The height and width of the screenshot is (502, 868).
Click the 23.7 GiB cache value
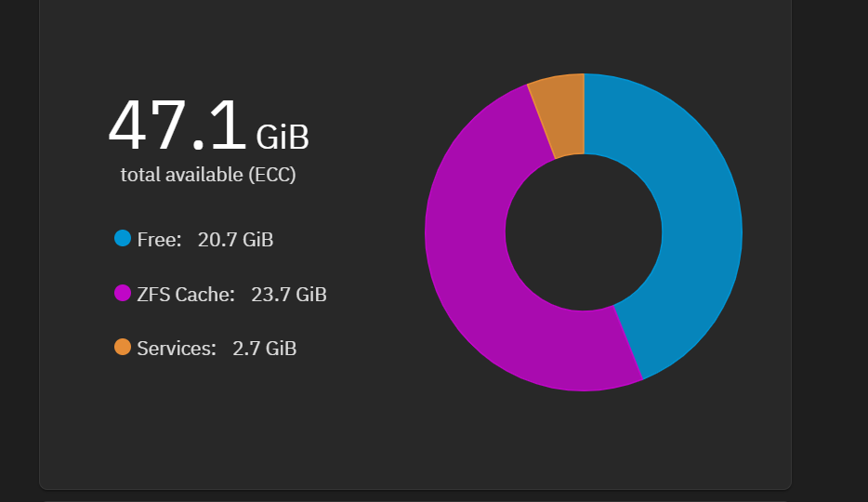coord(289,295)
